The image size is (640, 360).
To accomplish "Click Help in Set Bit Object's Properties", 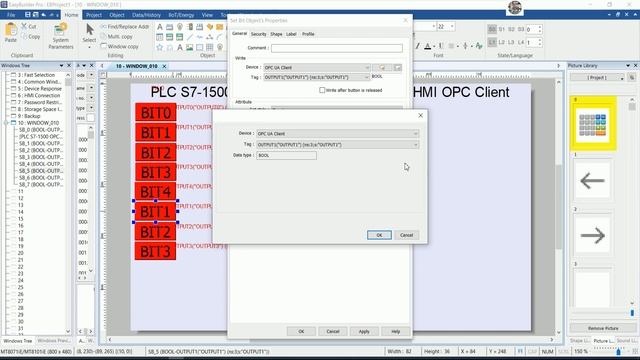I will (396, 331).
